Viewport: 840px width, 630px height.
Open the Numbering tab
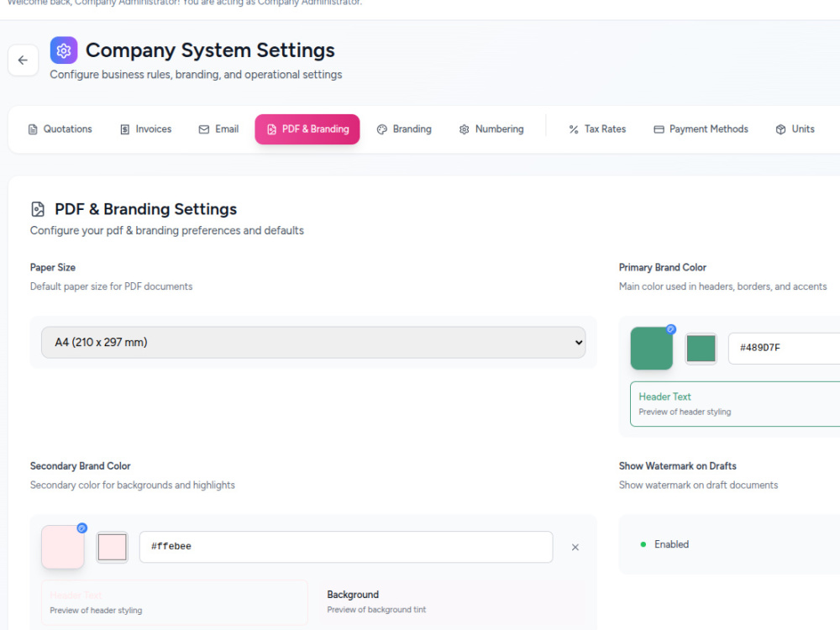pos(491,129)
